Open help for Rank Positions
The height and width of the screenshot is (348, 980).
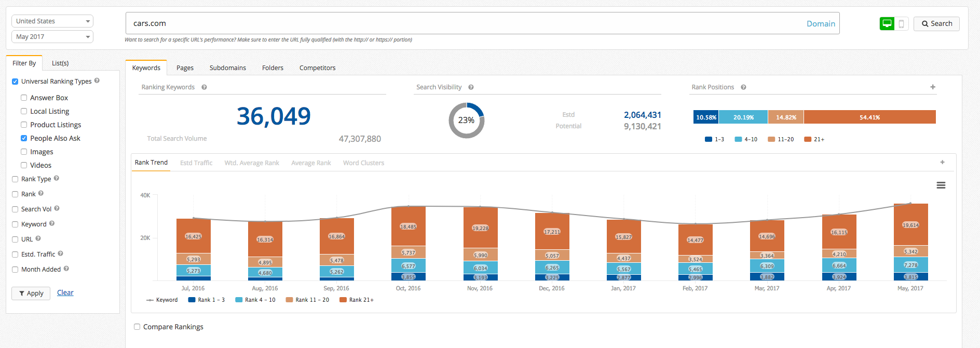(x=743, y=87)
